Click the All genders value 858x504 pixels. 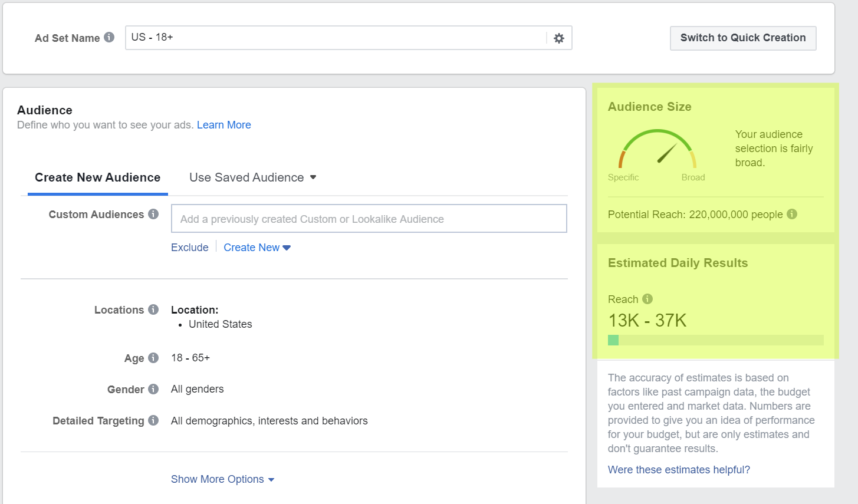click(x=198, y=389)
